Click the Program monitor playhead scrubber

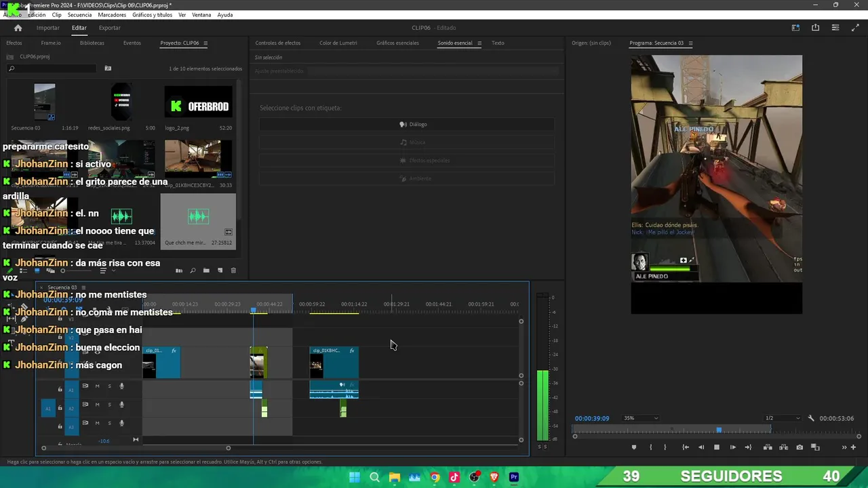pyautogui.click(x=719, y=430)
